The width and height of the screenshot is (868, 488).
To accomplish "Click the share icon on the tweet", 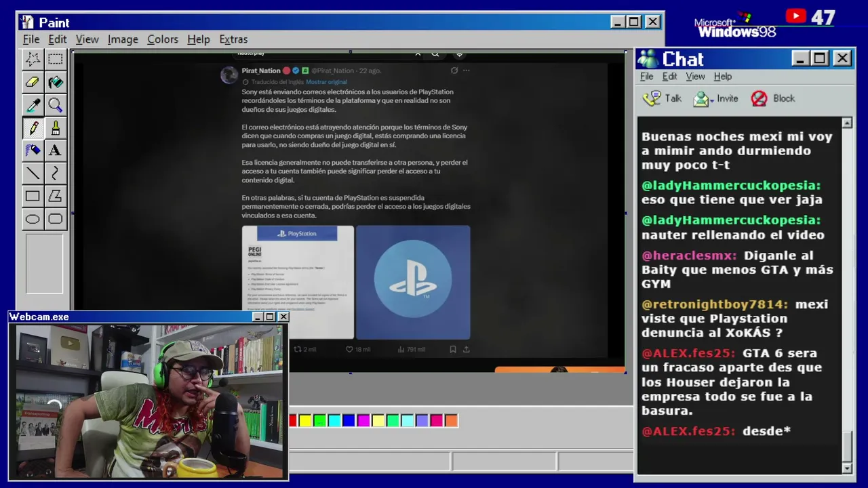I will [x=466, y=349].
